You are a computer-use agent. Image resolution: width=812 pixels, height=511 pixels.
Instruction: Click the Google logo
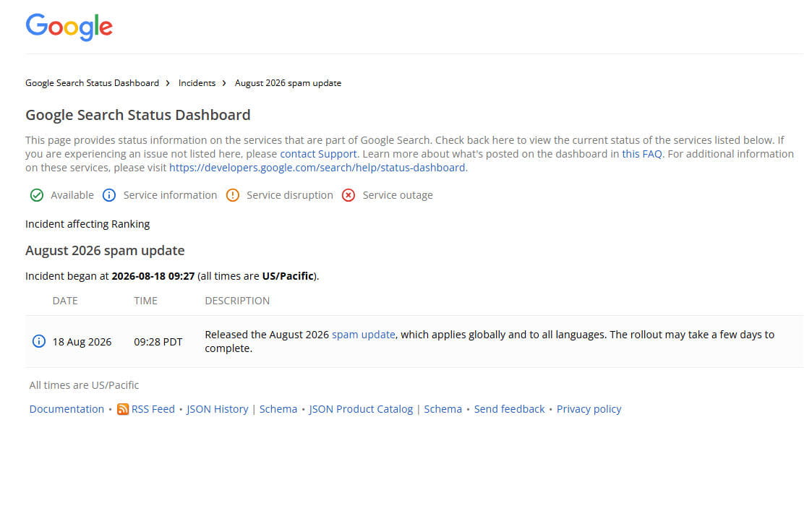(x=69, y=27)
